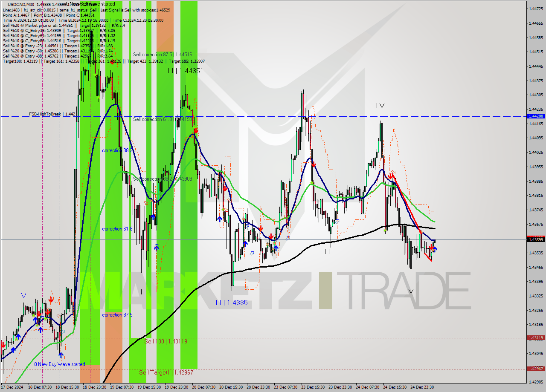Select the 'Sell %20 @ Entry -50' row
Image resolution: width=546 pixels, height=392 pixels.
coord(58,51)
